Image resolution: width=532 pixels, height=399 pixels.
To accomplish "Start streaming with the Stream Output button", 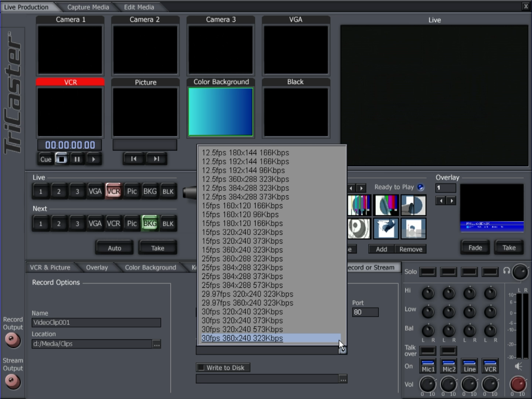I will (13, 381).
